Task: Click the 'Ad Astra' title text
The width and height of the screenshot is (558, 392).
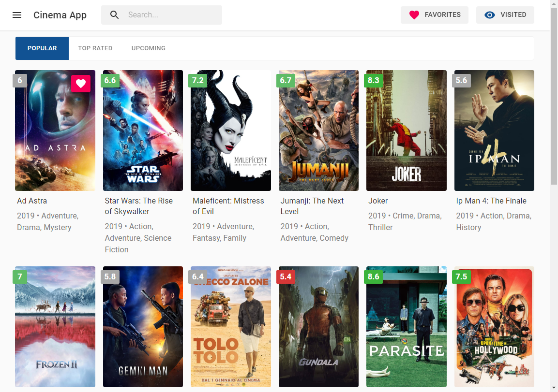Action: coord(32,201)
